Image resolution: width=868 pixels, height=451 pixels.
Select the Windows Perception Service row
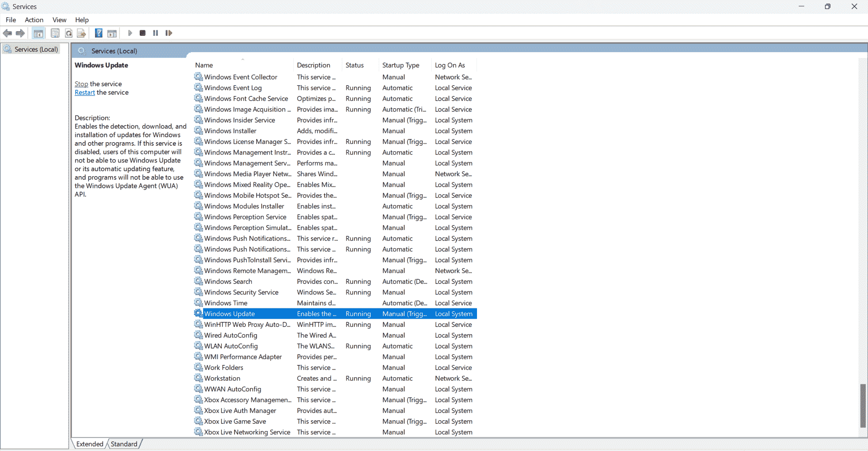click(335, 217)
